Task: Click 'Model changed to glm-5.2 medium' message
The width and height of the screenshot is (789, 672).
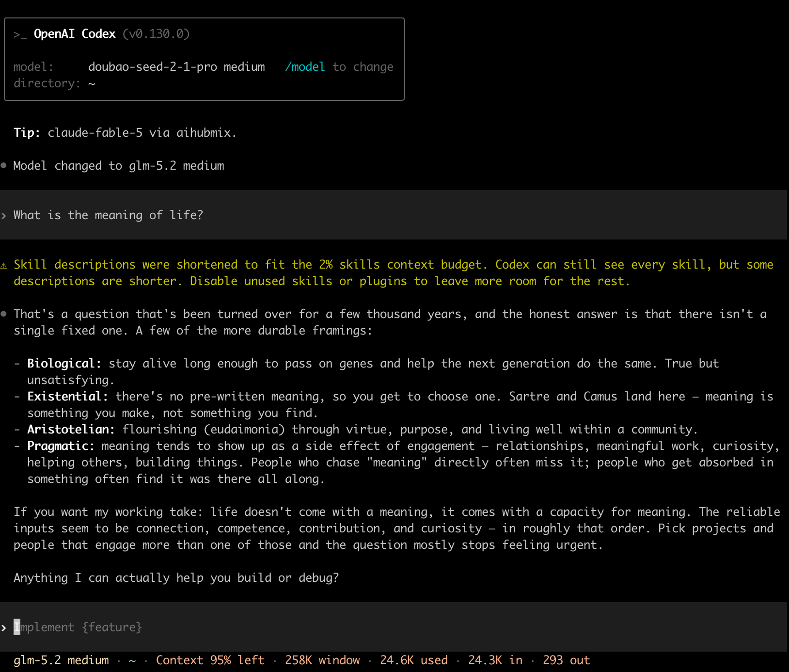Action: pos(119,166)
